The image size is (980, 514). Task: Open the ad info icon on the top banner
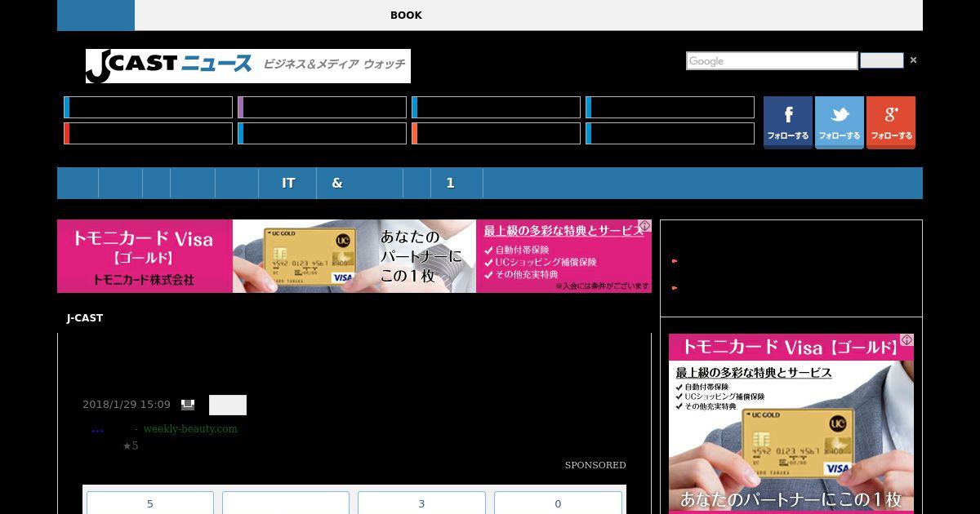644,226
